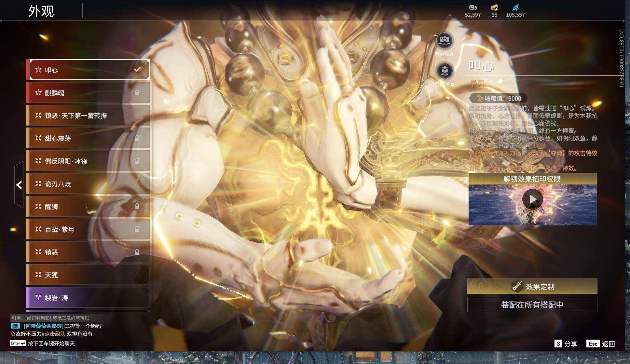Click the 52,597 currency amount
Screen dimensions: 630x364
pyautogui.click(x=473, y=15)
